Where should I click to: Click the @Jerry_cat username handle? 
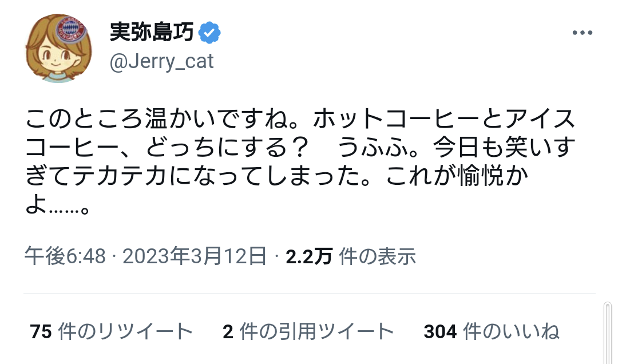[x=161, y=61]
